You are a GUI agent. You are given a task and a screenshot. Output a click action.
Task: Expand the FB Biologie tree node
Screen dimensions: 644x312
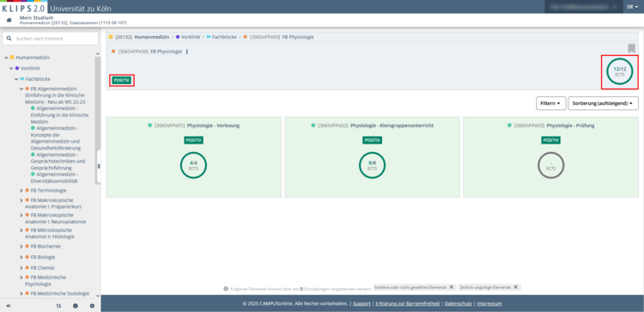click(x=21, y=257)
